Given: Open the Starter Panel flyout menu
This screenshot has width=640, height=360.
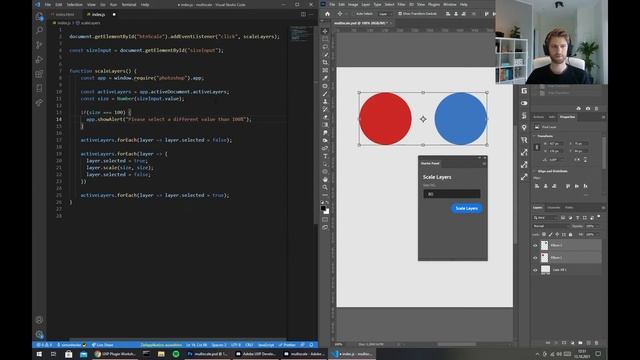Looking at the screenshot, I should pyautogui.click(x=484, y=164).
